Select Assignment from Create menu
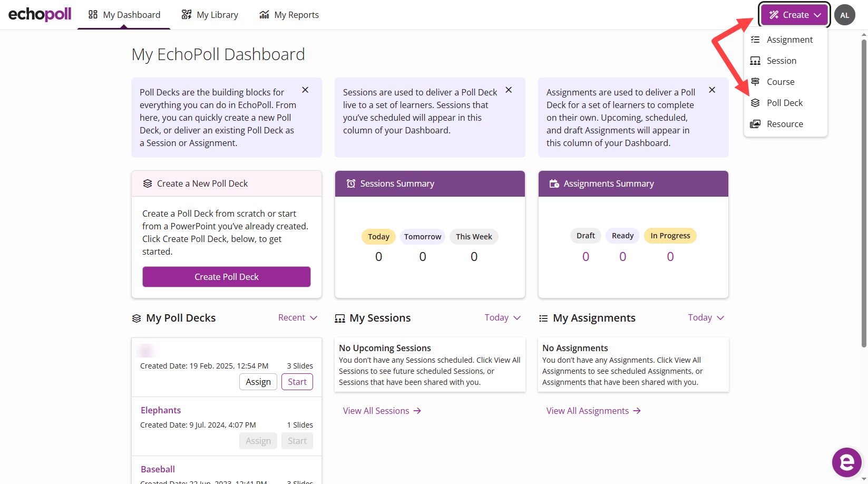868x484 pixels. pos(785,40)
